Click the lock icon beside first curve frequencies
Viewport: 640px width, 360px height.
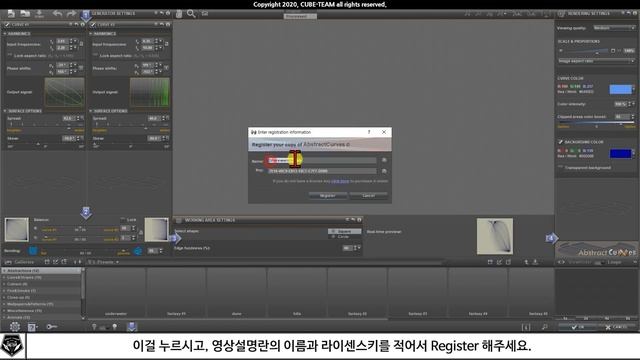pos(81,44)
